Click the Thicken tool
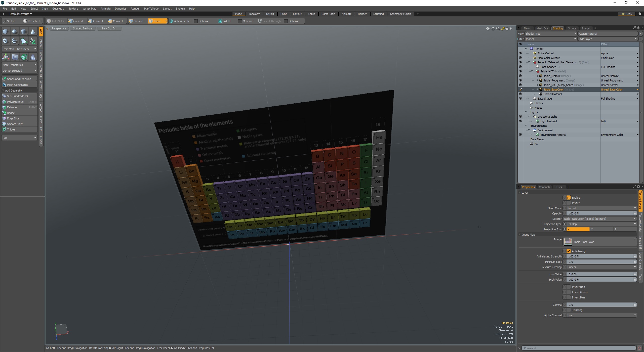The width and height of the screenshot is (644, 352). point(19,129)
